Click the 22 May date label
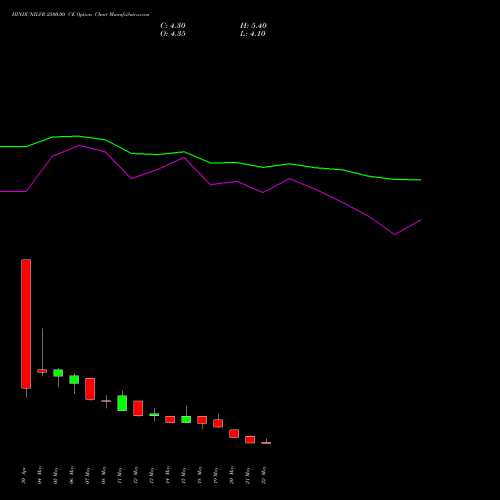 click(264, 475)
